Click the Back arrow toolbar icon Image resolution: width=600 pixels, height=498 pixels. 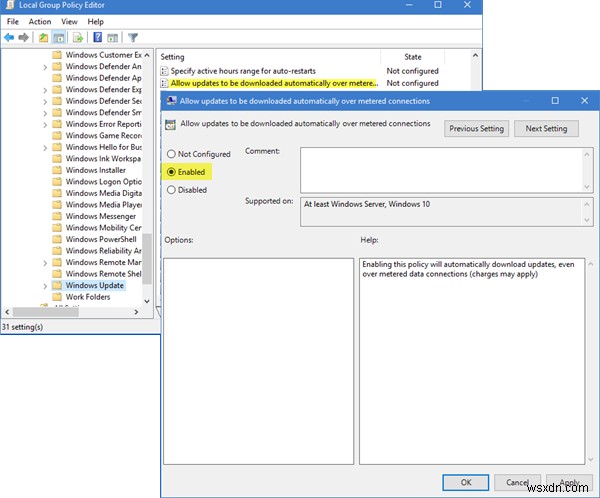point(9,38)
